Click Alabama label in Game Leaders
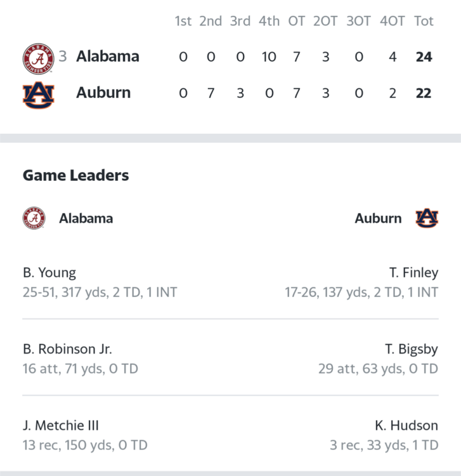Screen dimensions: 461x476 [86, 218]
